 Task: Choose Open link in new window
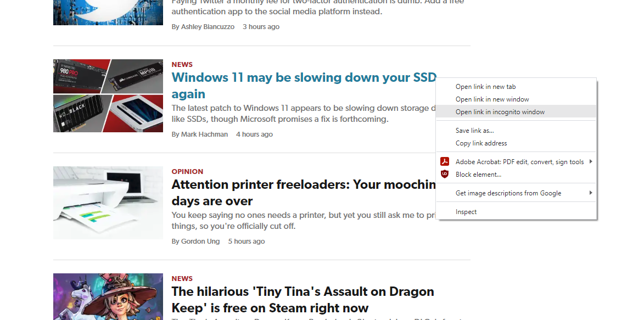coord(516,99)
